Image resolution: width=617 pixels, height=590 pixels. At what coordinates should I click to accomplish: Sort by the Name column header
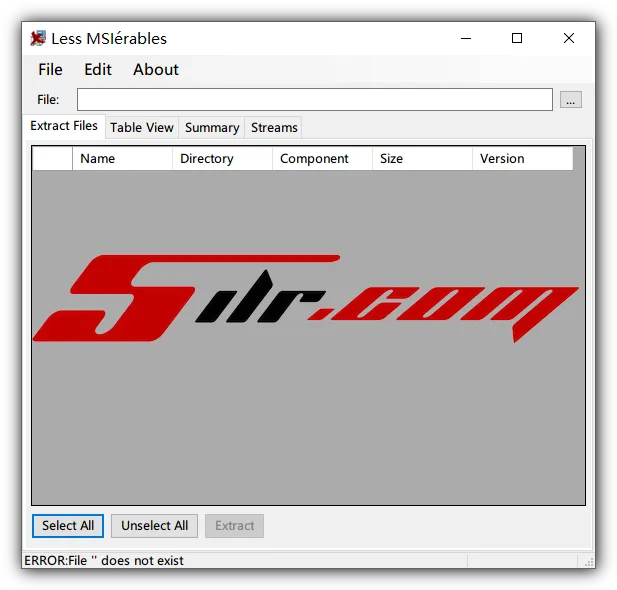pyautogui.click(x=122, y=159)
